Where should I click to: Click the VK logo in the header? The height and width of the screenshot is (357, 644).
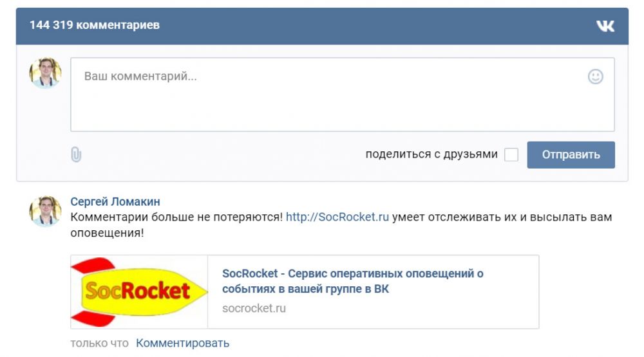pyautogui.click(x=605, y=26)
